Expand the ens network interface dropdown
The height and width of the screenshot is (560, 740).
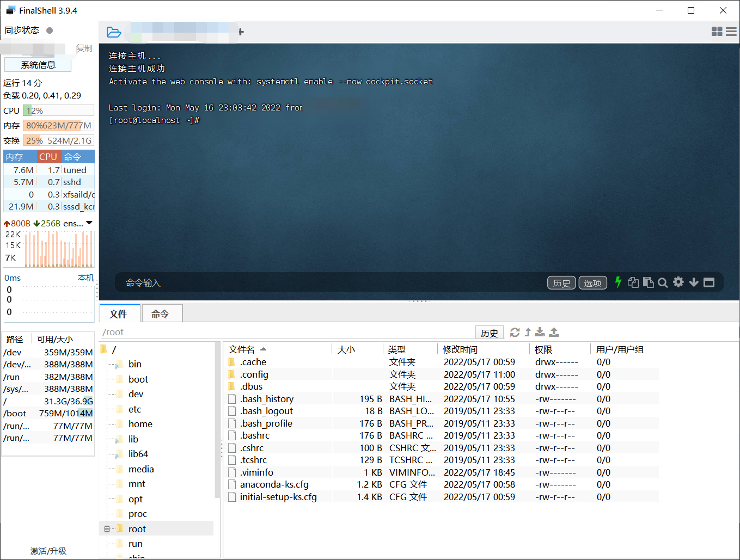coord(89,223)
